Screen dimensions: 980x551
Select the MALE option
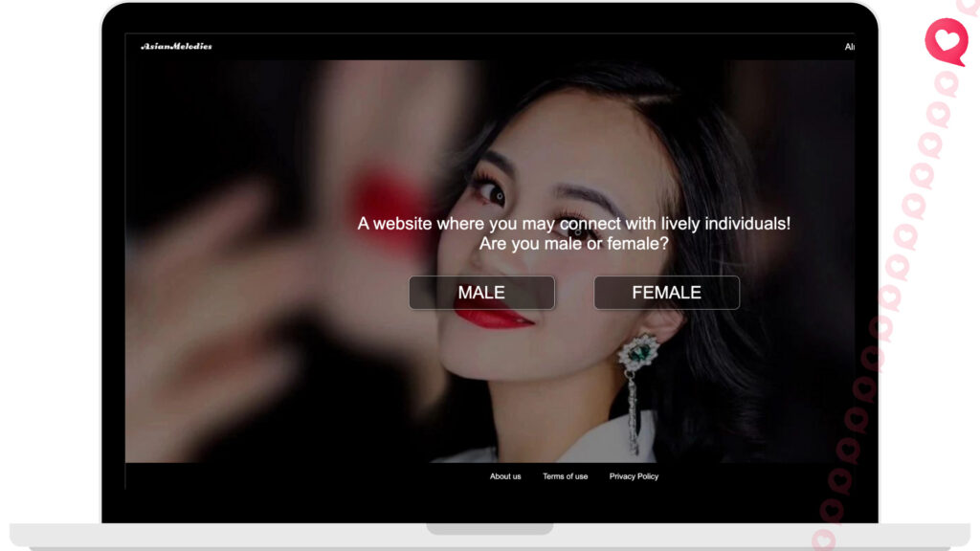[x=481, y=293]
